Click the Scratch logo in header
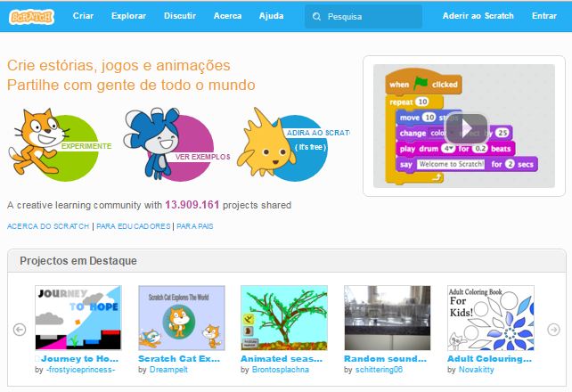The width and height of the screenshot is (572, 392). 31,16
